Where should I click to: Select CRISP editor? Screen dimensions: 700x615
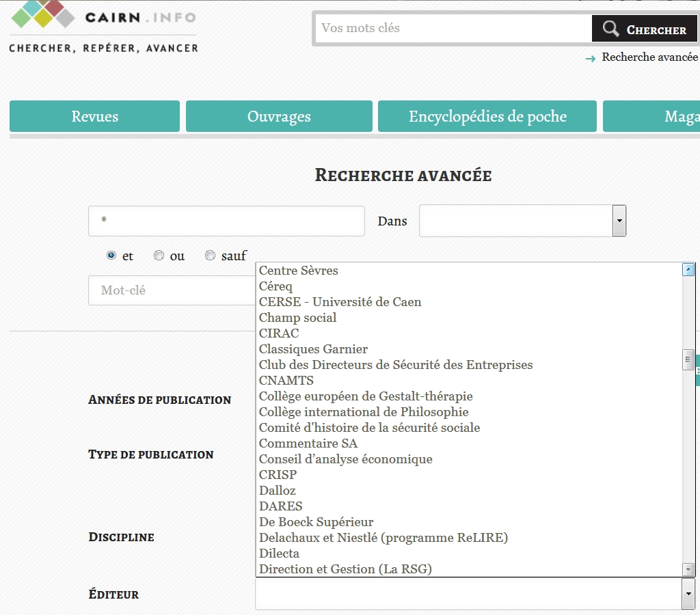469,474
